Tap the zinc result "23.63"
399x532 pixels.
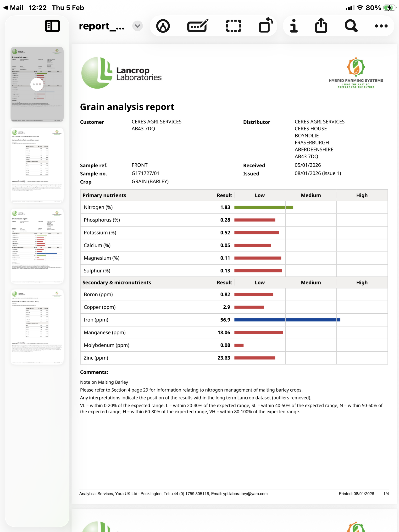(224, 358)
